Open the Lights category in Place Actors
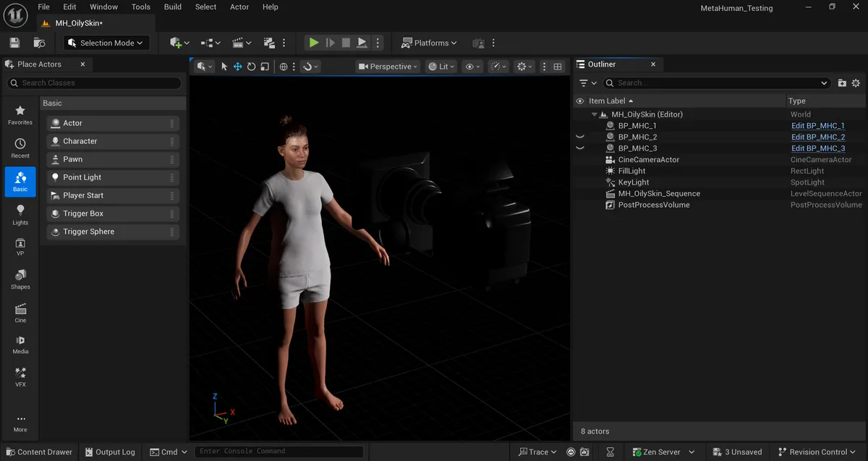 coord(20,214)
